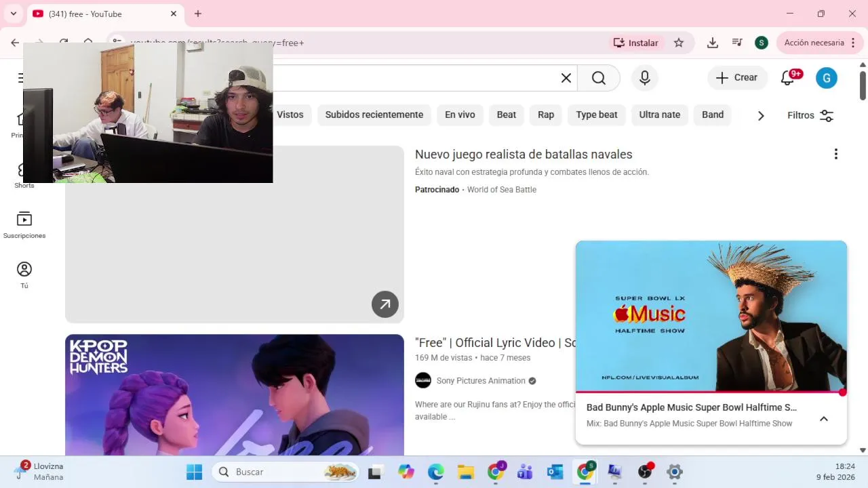Image resolution: width=868 pixels, height=488 pixels.
Task: Select the Band chip
Action: [713, 115]
